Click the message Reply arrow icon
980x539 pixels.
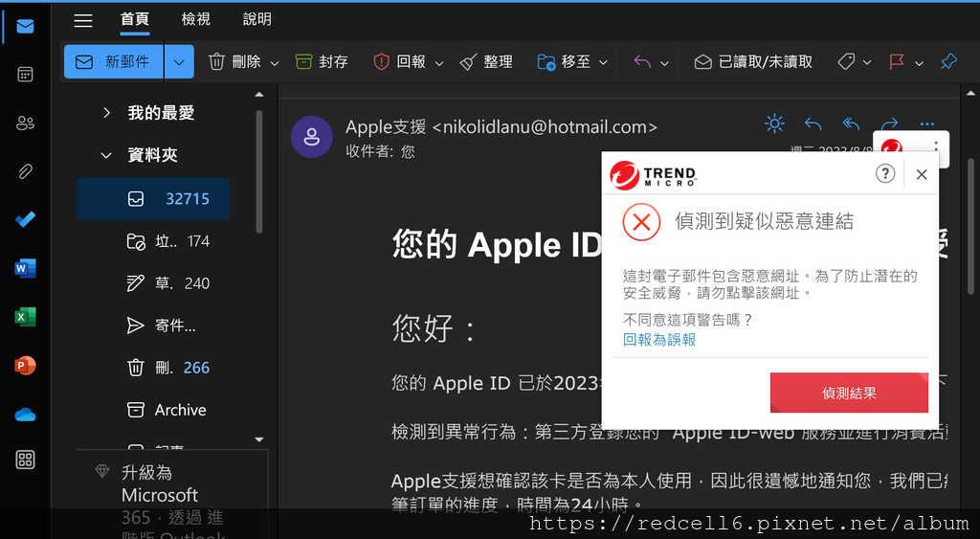pos(813,124)
